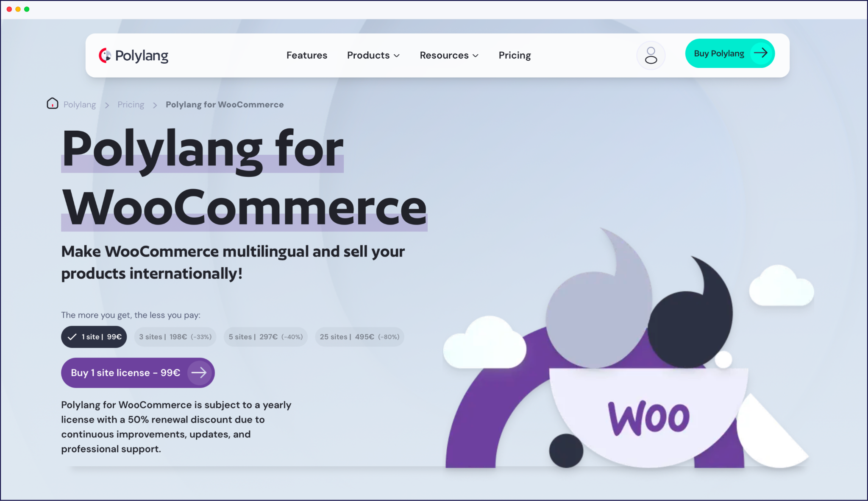Select the 1 site 99€ option
This screenshot has height=501, width=868.
pyautogui.click(x=94, y=337)
